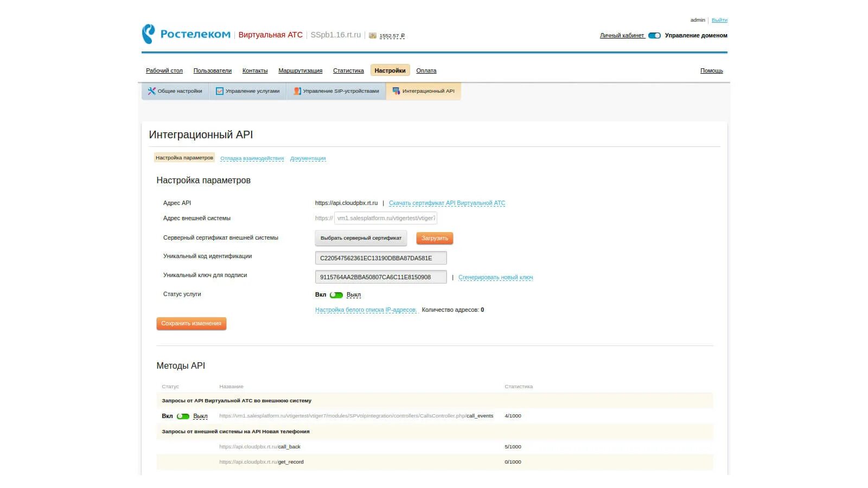Click the Статистика column header

click(x=519, y=387)
